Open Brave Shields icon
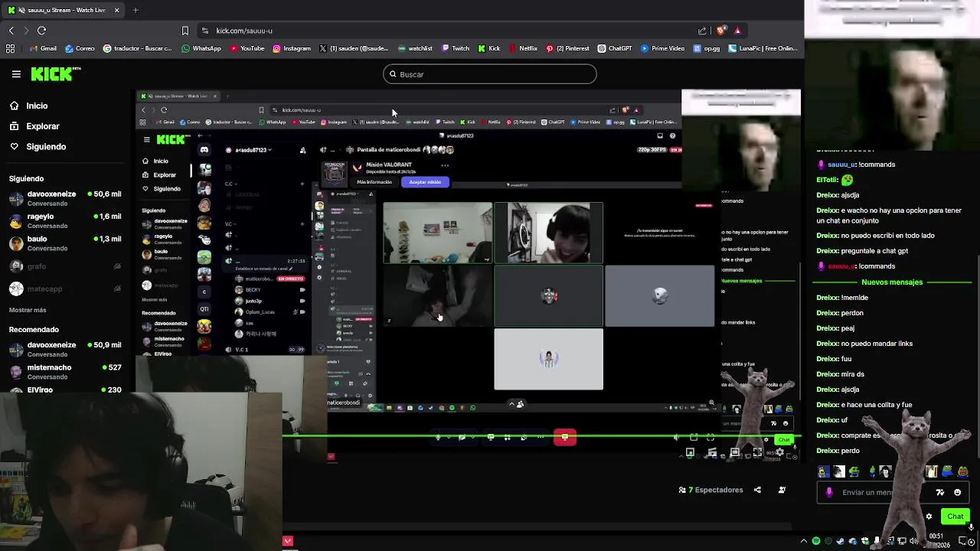This screenshot has width=980, height=551. 720,31
